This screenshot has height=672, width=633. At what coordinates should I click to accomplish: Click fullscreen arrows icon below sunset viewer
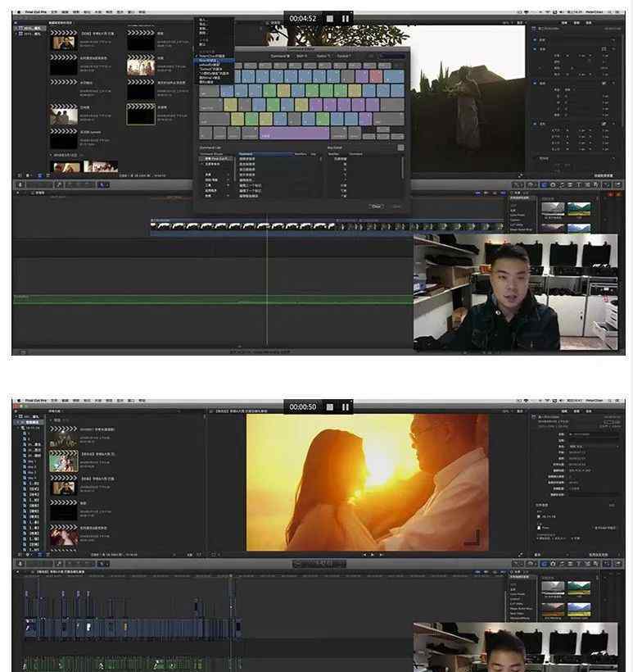[x=521, y=555]
